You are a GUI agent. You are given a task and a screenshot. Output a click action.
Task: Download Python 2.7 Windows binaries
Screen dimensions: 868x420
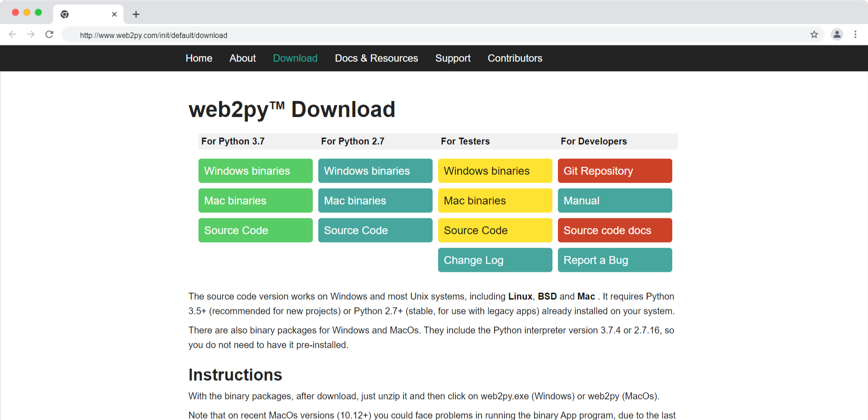[375, 171]
